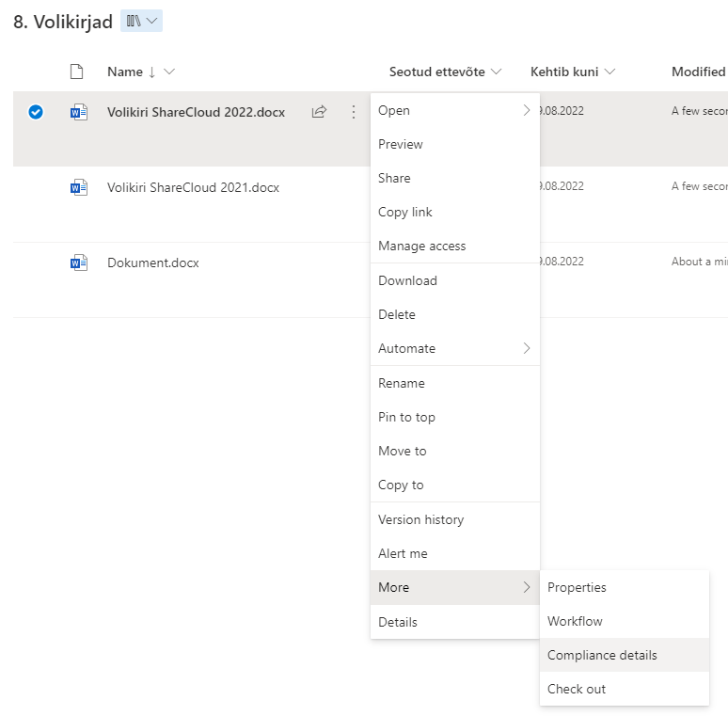Viewport: 728px width, 716px height.
Task: Click the file type column header icon
Action: (x=77, y=72)
